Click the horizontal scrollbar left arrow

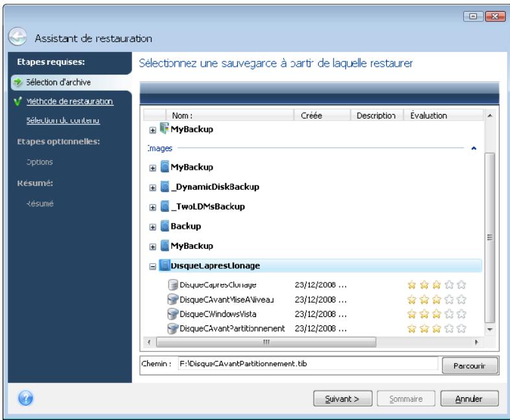click(x=149, y=342)
